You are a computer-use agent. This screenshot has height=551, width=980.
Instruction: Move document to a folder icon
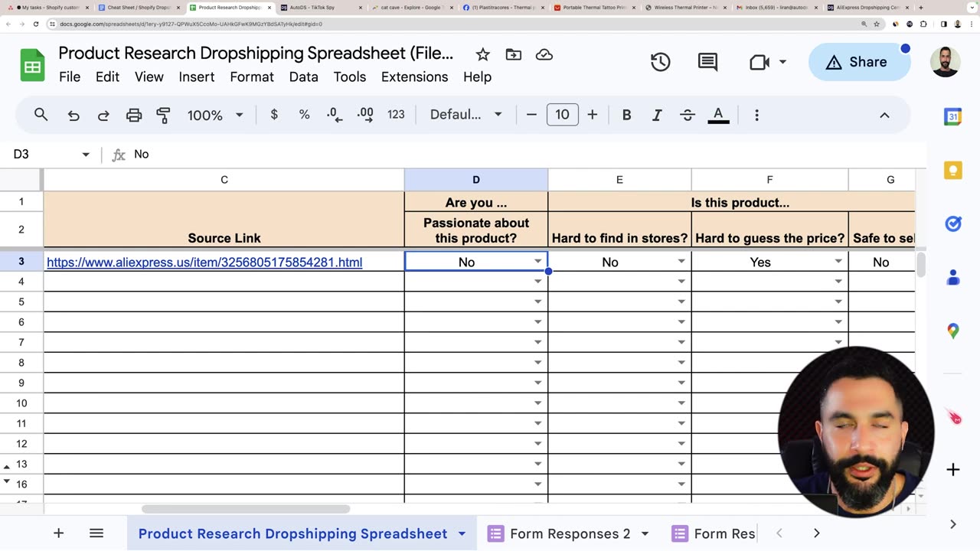[514, 54]
